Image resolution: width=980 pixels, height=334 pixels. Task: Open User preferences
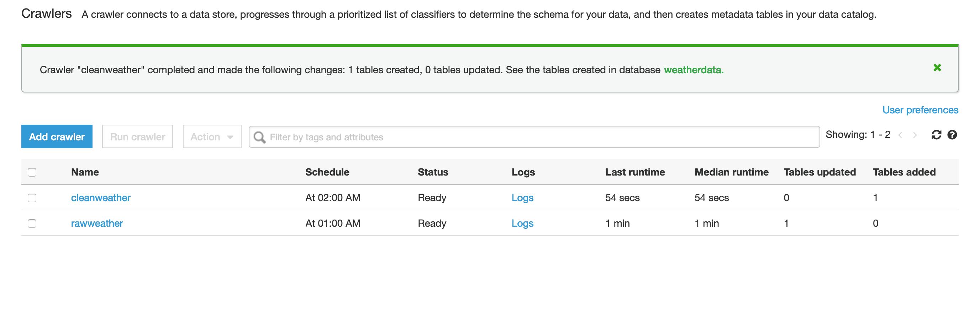click(x=920, y=110)
